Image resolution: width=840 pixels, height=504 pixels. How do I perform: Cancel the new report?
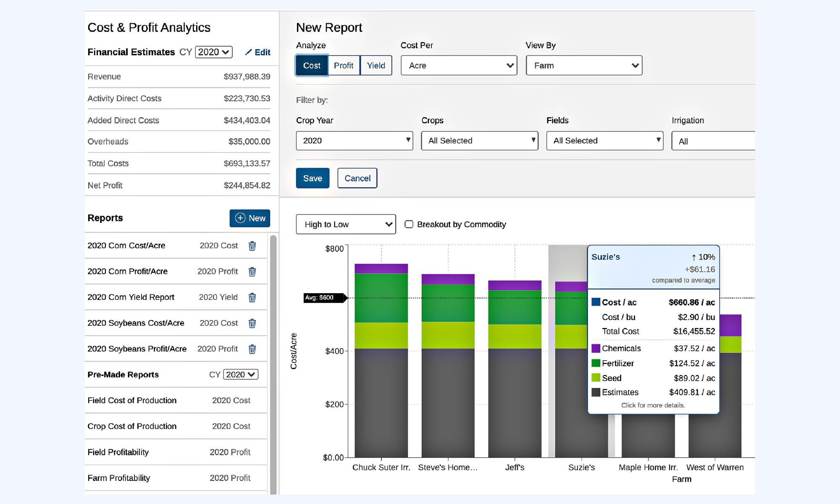click(357, 178)
